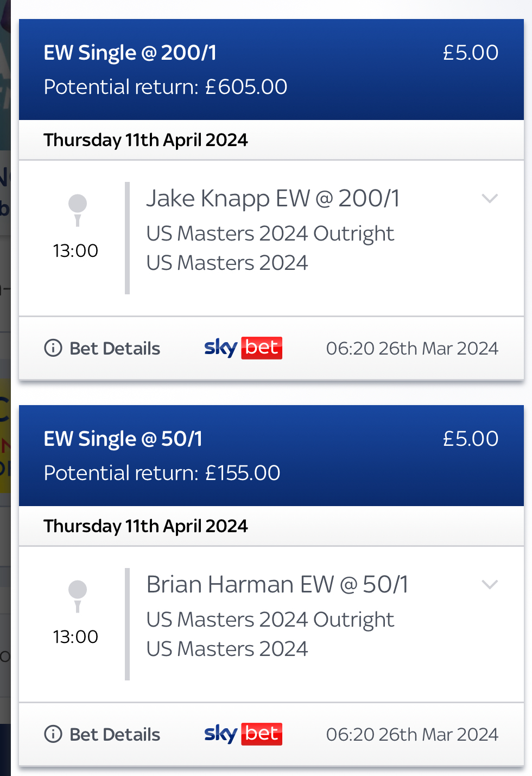532x776 pixels.
Task: Expand the Brian Harman selection chevron
Action: coord(490,585)
